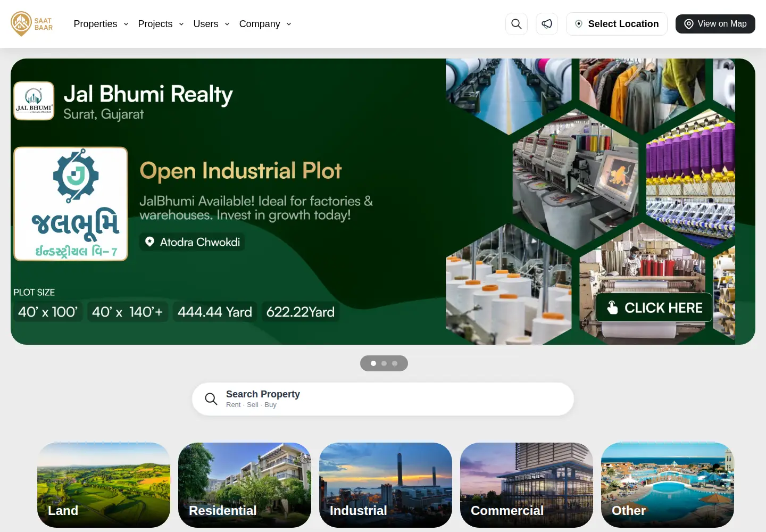The image size is (766, 532).
Task: Expand the Properties dropdown menu
Action: coord(101,24)
